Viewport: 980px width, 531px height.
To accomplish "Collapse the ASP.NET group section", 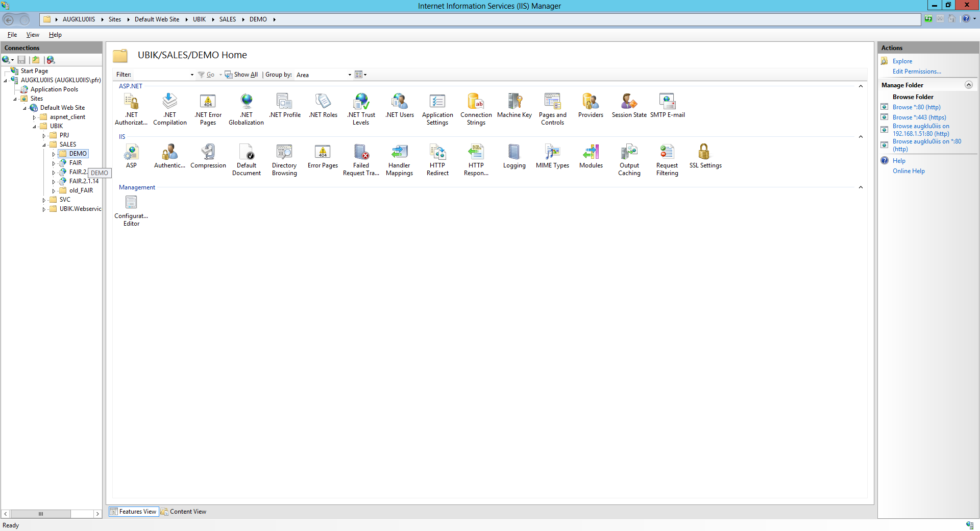I will tap(861, 86).
